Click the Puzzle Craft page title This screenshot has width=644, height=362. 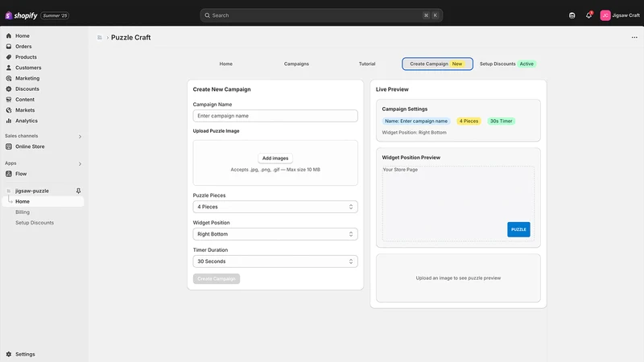pos(130,37)
